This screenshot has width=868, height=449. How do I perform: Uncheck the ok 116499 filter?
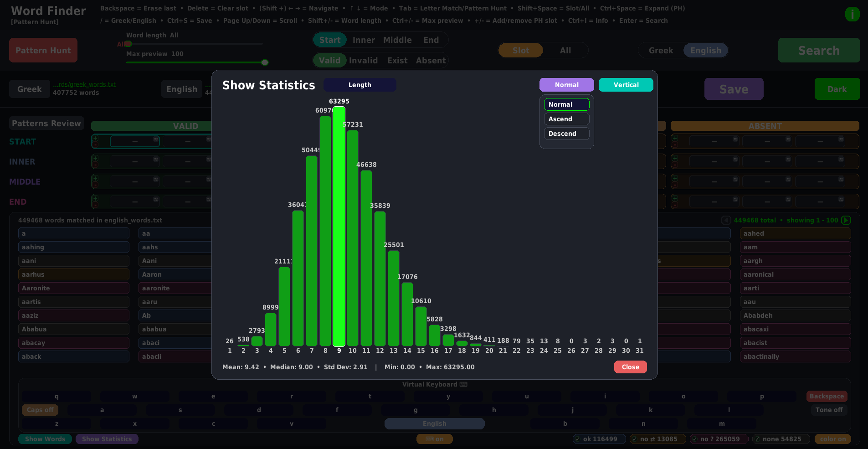[599, 439]
